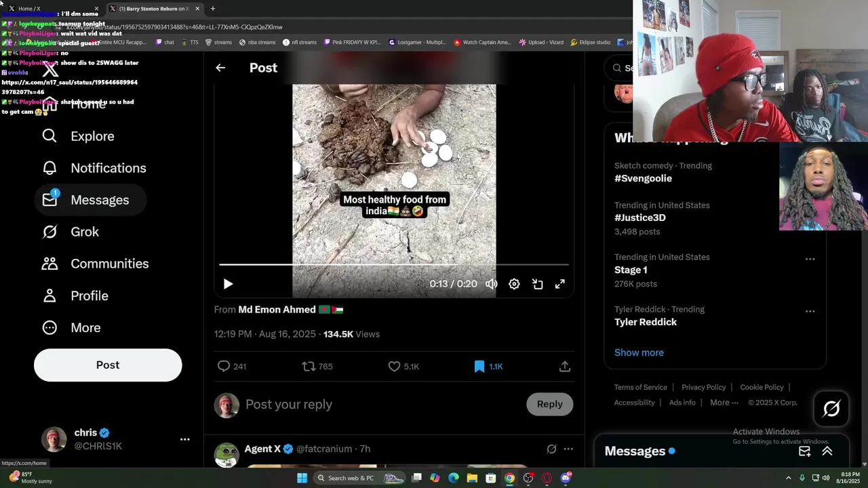The image size is (868, 488).
Task: Seek on the video progress bar
Action: coord(394,264)
